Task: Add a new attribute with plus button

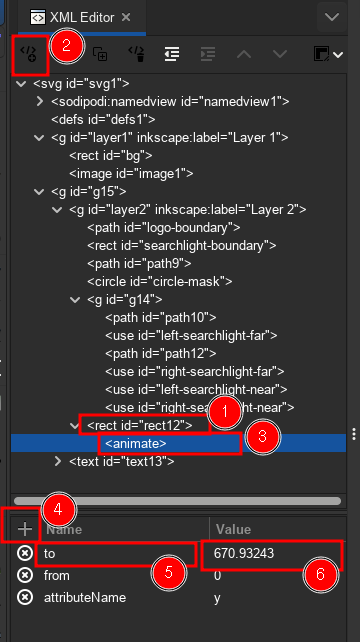Action: pyautogui.click(x=25, y=529)
